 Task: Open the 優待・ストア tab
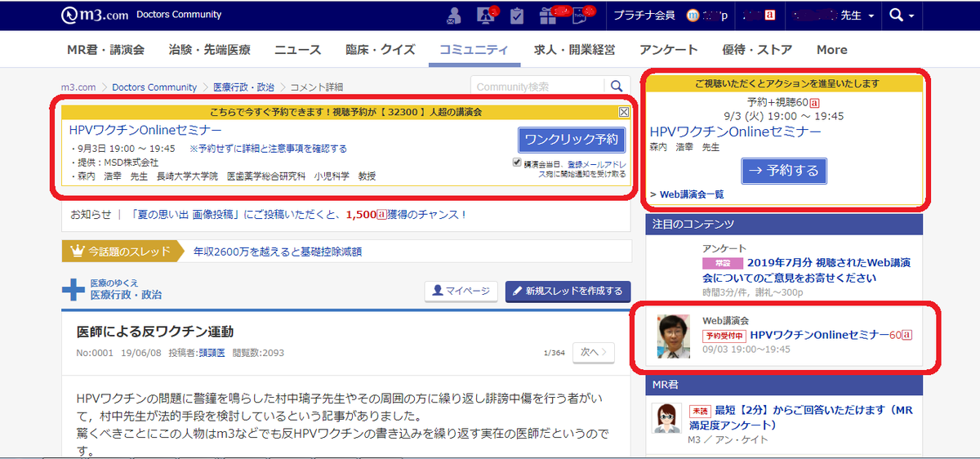pos(757,50)
